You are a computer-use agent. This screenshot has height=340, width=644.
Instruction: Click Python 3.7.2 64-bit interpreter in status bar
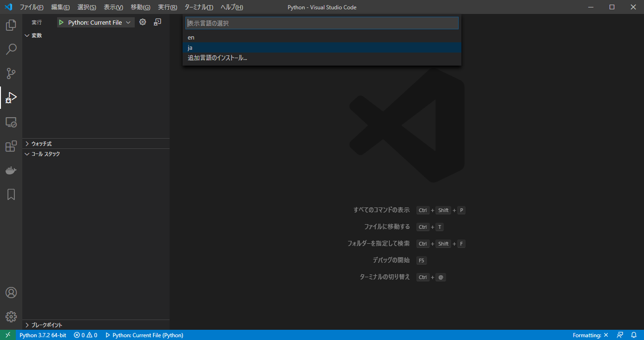(x=43, y=335)
